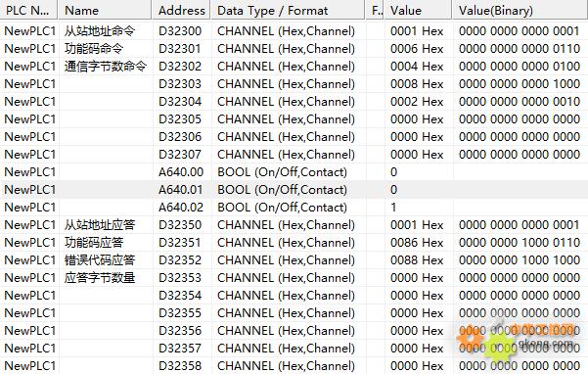
Task: Click the 0008 Hex value of D32303
Action: [417, 84]
